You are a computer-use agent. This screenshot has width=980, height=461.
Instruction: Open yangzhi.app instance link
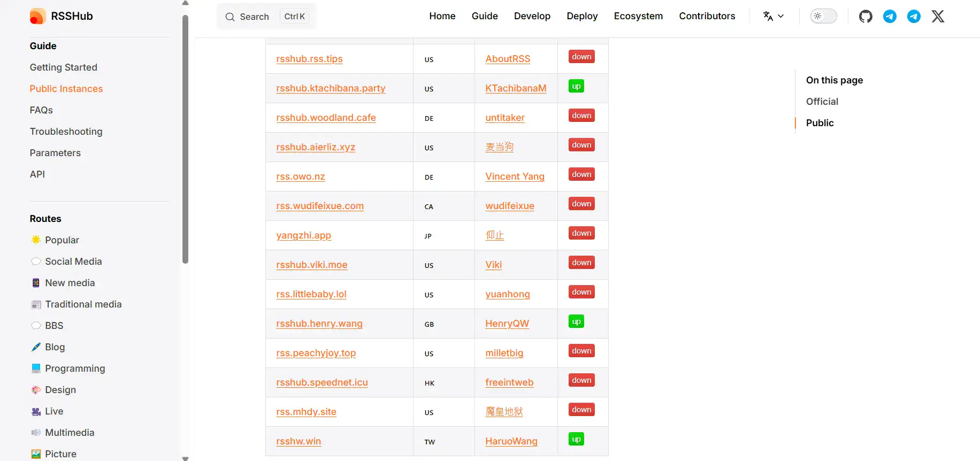click(x=303, y=235)
